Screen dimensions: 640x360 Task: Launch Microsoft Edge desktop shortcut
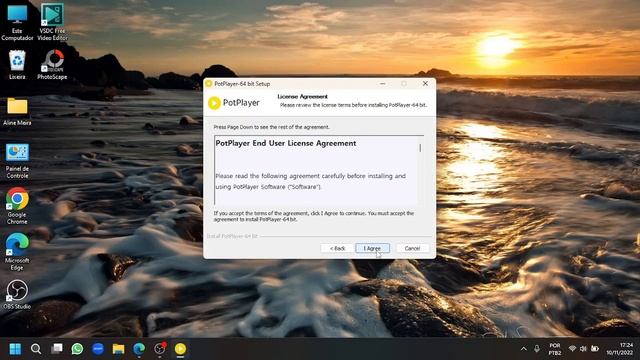tap(17, 252)
